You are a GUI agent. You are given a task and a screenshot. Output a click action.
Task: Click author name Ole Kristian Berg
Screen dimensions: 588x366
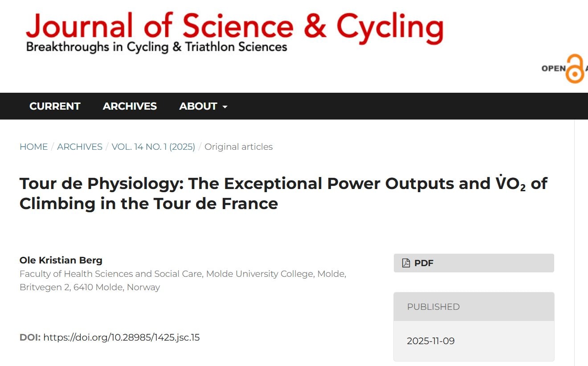pos(61,260)
